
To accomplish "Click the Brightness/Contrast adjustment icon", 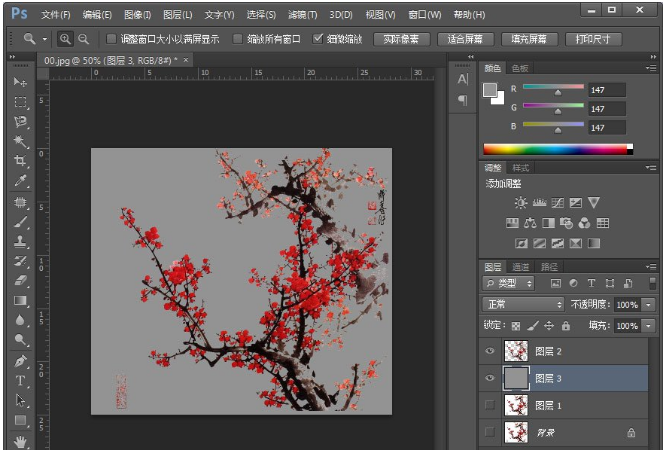I will [520, 203].
